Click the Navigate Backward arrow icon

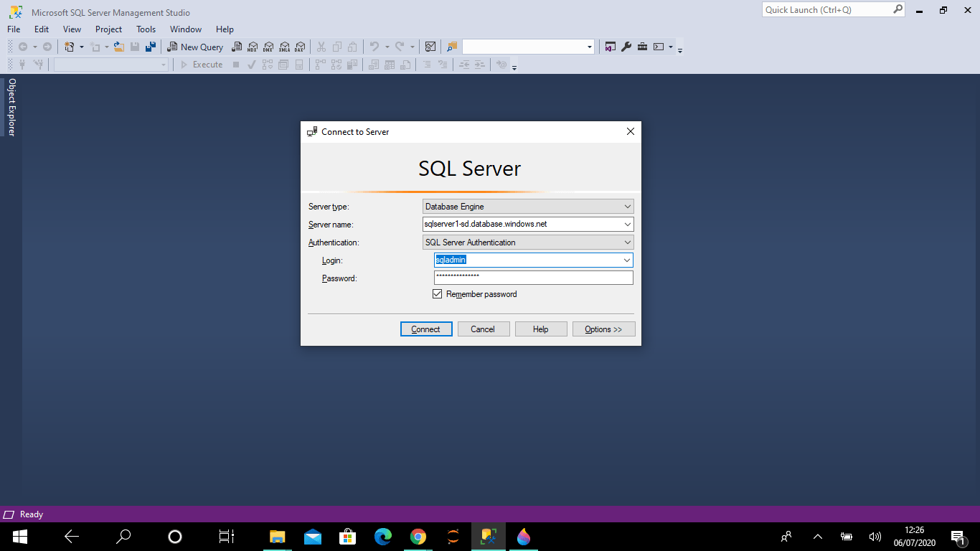tap(23, 47)
